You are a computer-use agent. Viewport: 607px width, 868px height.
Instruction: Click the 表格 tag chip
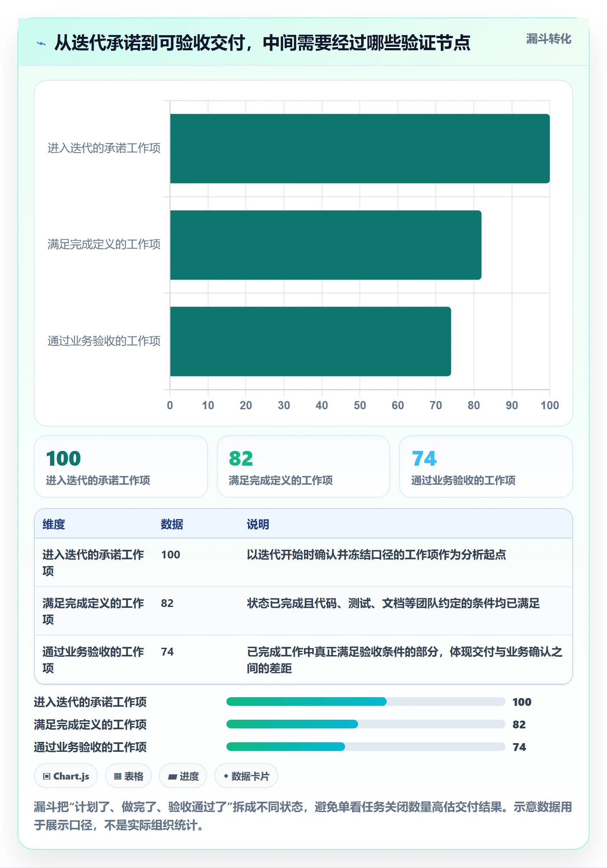[x=128, y=776]
